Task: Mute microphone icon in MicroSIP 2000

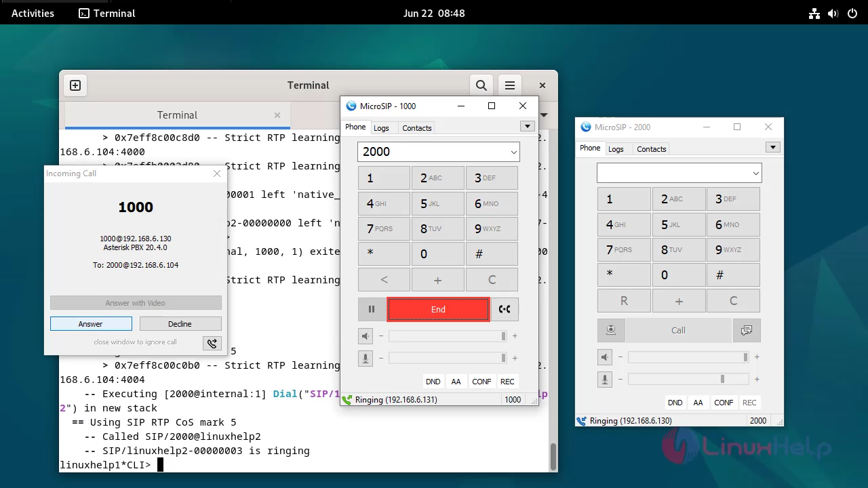Action: coord(605,380)
